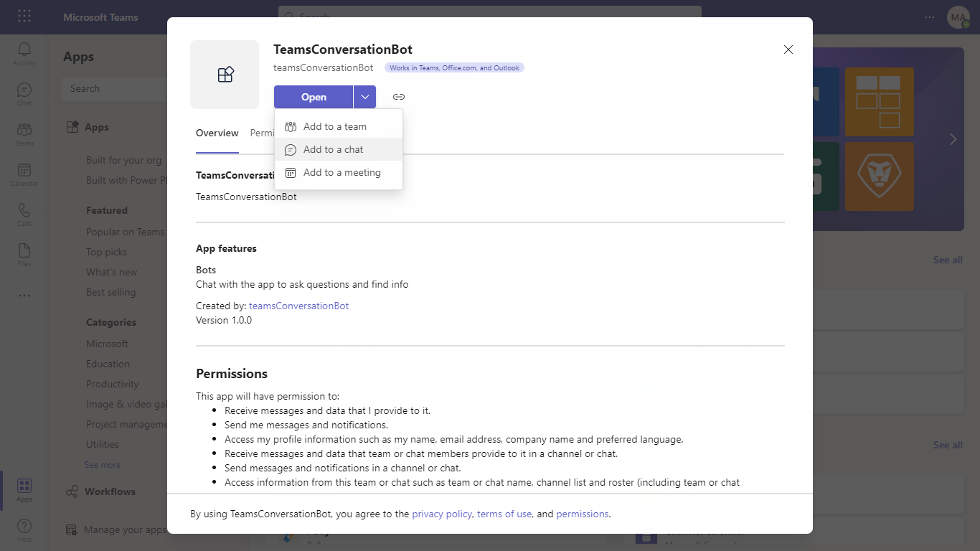Select Popular on Teams category

(125, 232)
